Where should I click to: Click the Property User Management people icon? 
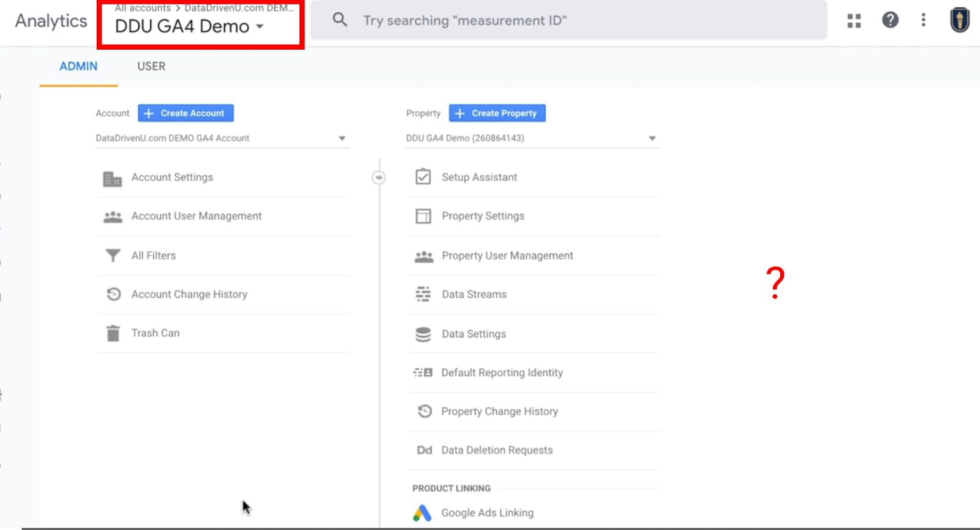coord(424,257)
